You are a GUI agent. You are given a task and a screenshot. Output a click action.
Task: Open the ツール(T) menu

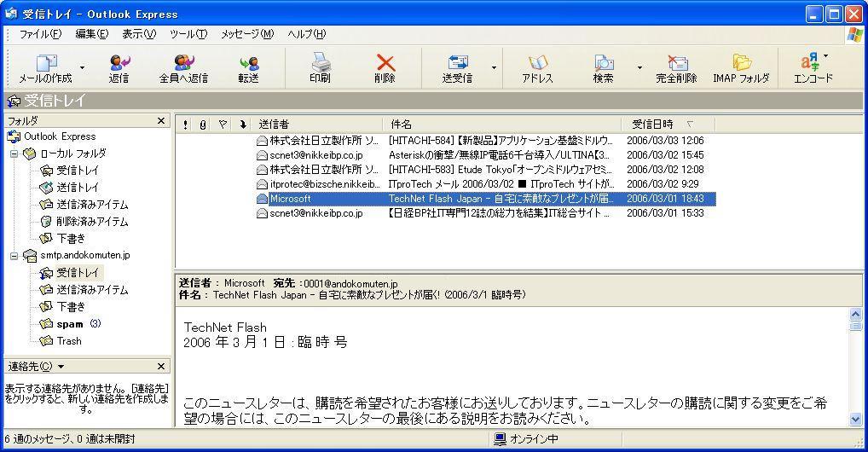tap(188, 34)
